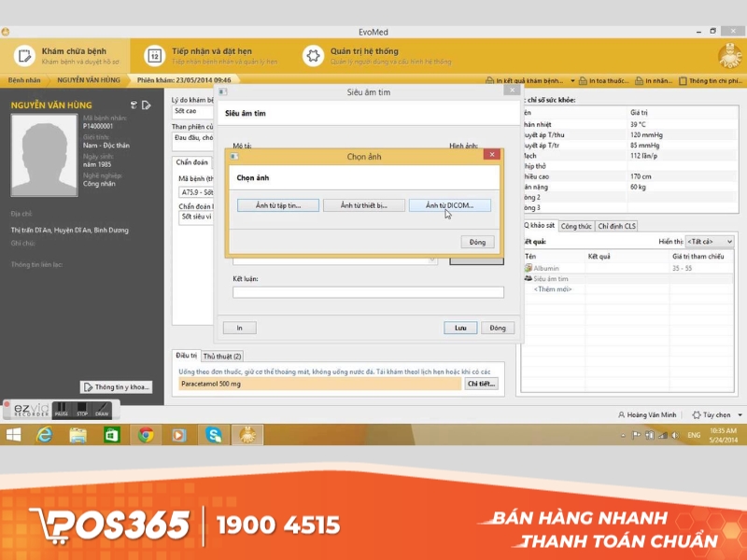This screenshot has width=747, height=560.
Task: Open the Chỉ định CLS tab
Action: (x=617, y=226)
